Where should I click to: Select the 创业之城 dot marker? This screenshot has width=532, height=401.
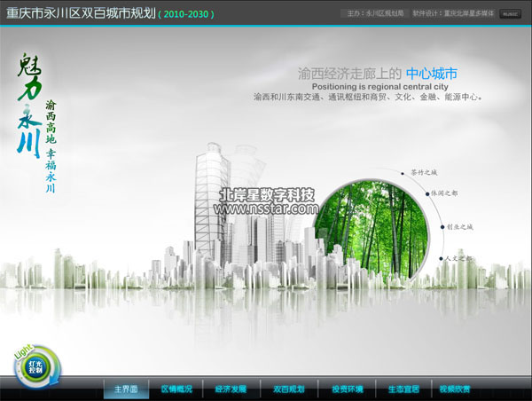tap(441, 227)
